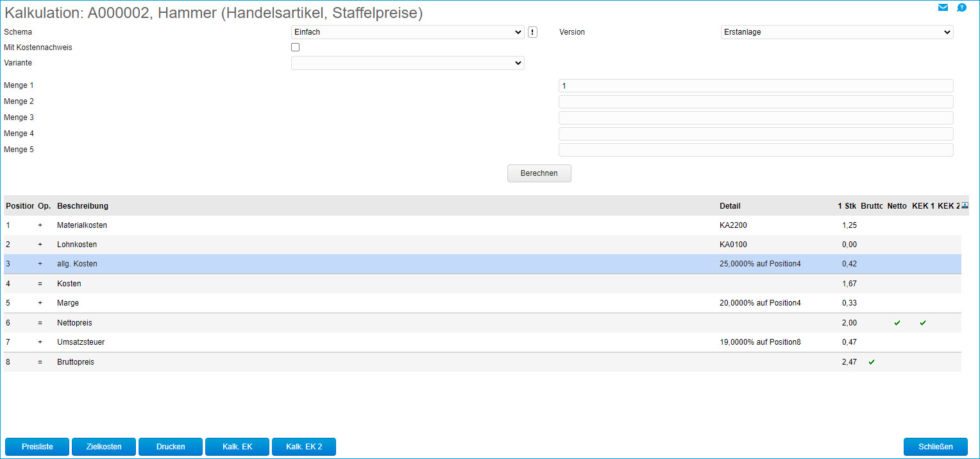The height and width of the screenshot is (459, 980).
Task: Click the 1,67 value in Kosten row
Action: 849,284
